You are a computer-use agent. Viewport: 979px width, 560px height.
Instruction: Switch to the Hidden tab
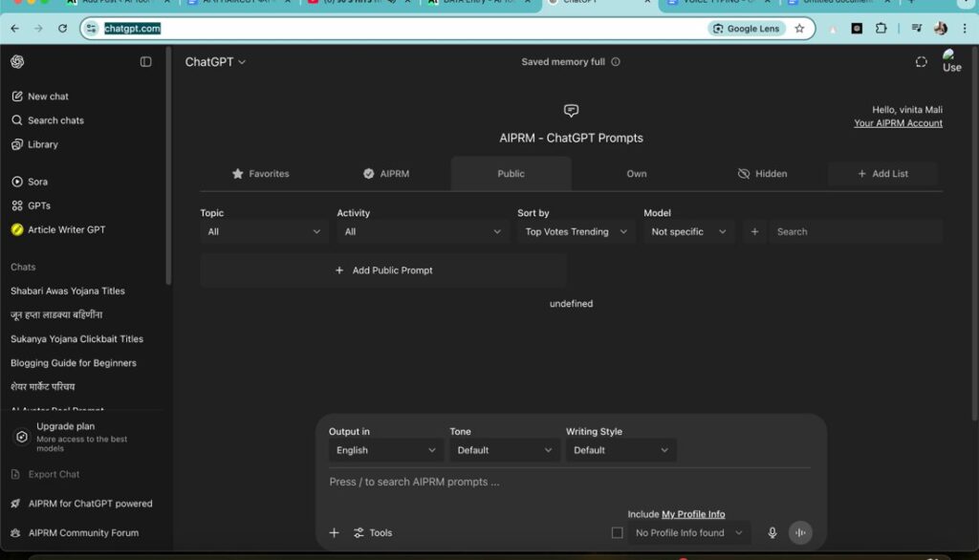[x=762, y=174]
